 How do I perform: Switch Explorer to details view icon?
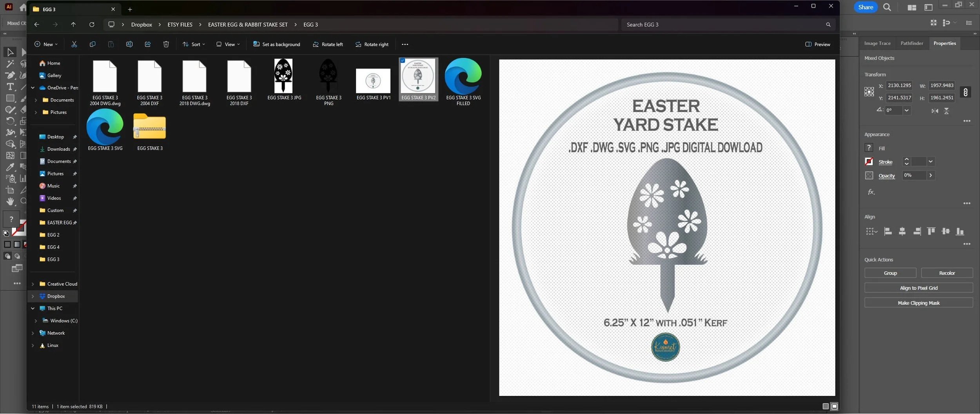[826, 406]
